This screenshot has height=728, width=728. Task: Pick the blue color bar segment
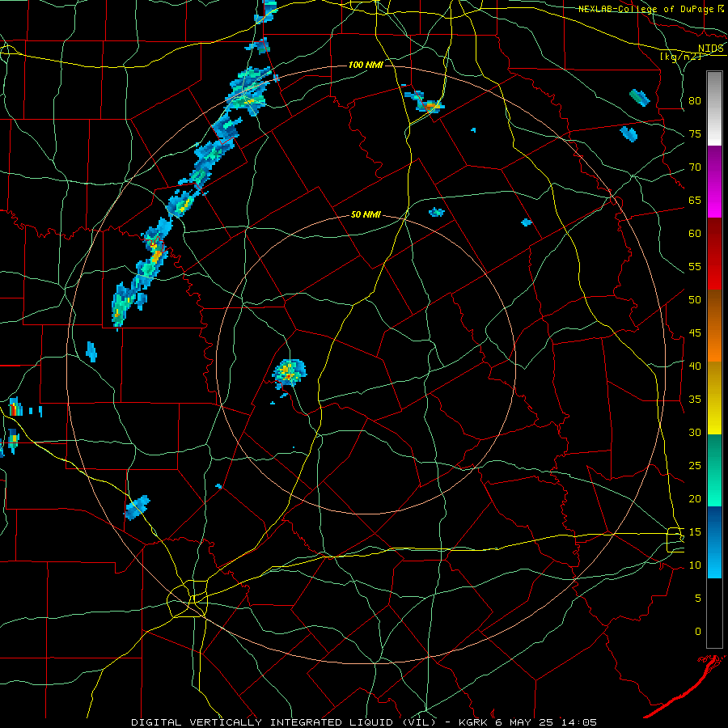(714, 542)
